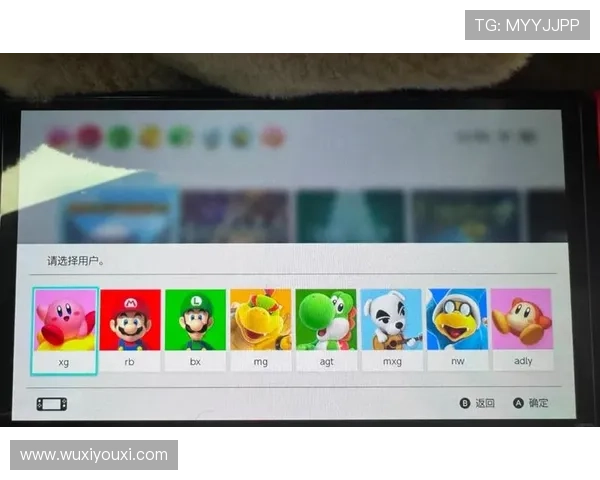Select the Kirby avatar for user xg

coord(65,319)
